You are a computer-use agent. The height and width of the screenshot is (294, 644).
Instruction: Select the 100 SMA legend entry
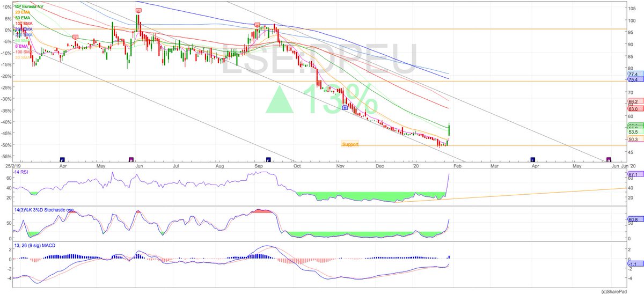[x=23, y=53]
